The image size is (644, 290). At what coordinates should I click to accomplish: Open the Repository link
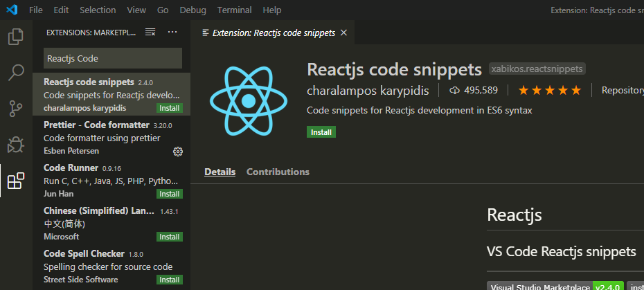coord(623,91)
